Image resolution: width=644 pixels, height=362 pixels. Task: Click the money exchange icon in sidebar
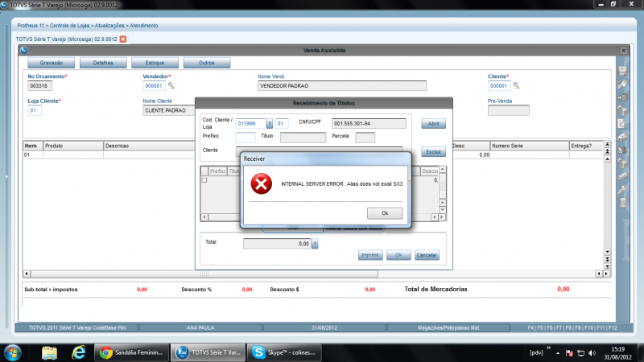point(622,150)
